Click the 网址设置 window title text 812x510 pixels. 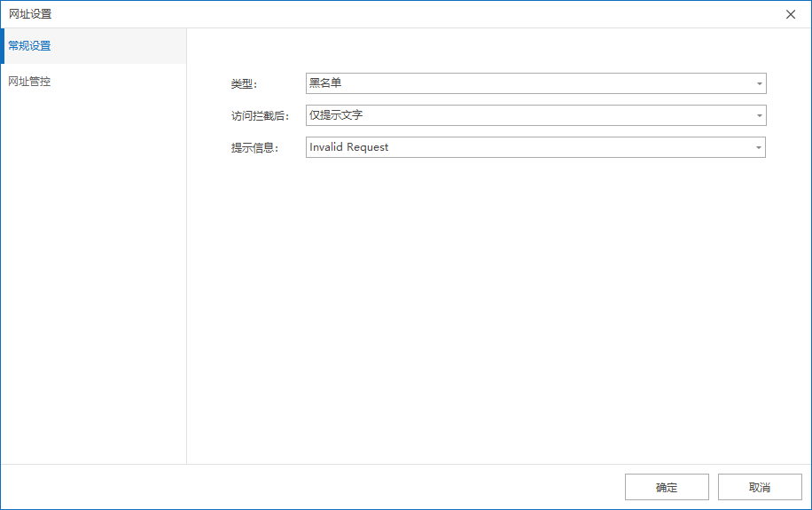[x=30, y=14]
